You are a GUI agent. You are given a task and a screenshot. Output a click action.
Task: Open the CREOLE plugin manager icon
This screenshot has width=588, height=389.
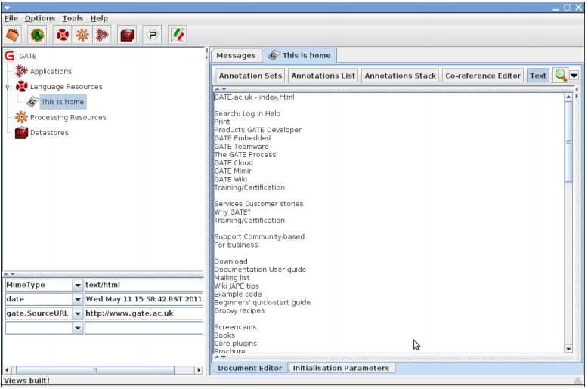pos(152,35)
